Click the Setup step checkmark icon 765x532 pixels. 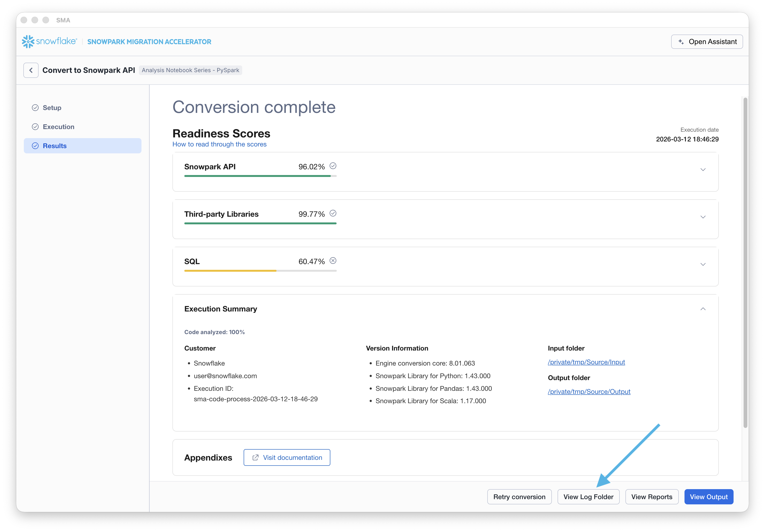click(x=35, y=108)
